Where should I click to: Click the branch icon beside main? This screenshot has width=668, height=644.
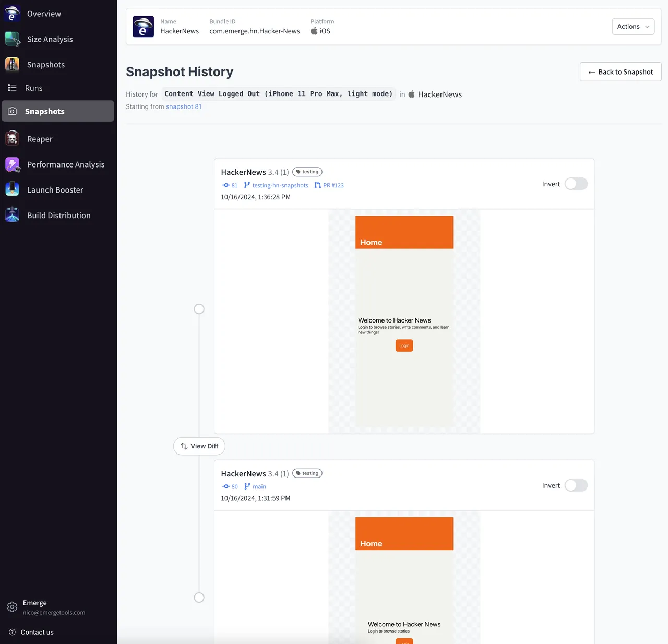click(x=247, y=486)
